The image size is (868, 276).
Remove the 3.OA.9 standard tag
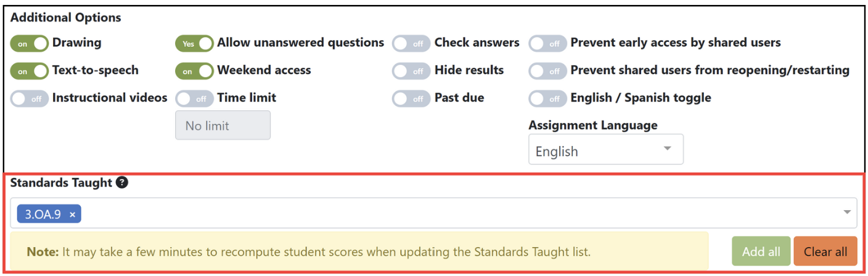[72, 214]
